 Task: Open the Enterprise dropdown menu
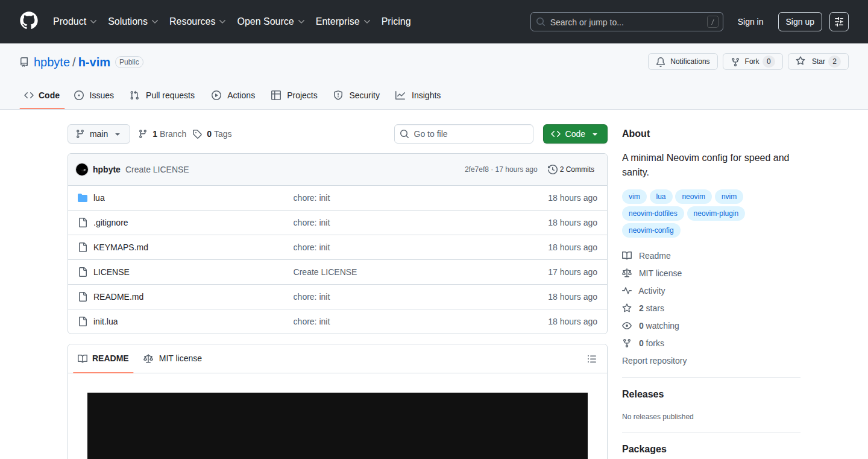click(x=343, y=21)
